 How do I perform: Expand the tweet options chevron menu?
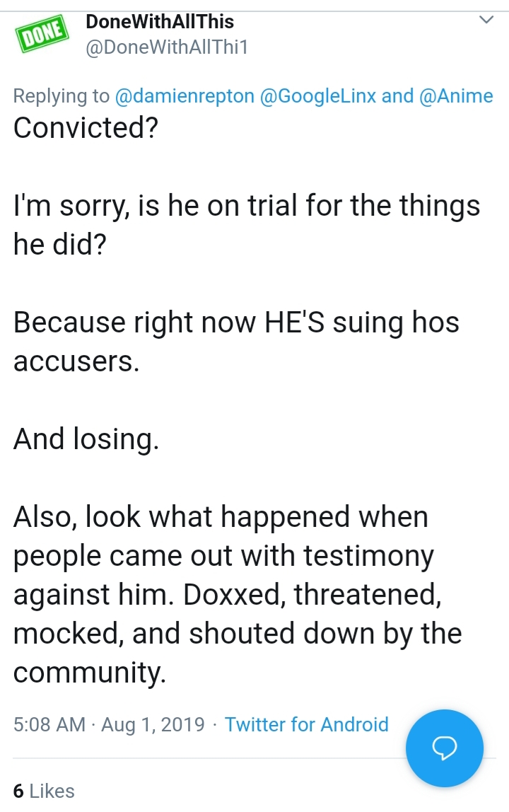pos(486,21)
